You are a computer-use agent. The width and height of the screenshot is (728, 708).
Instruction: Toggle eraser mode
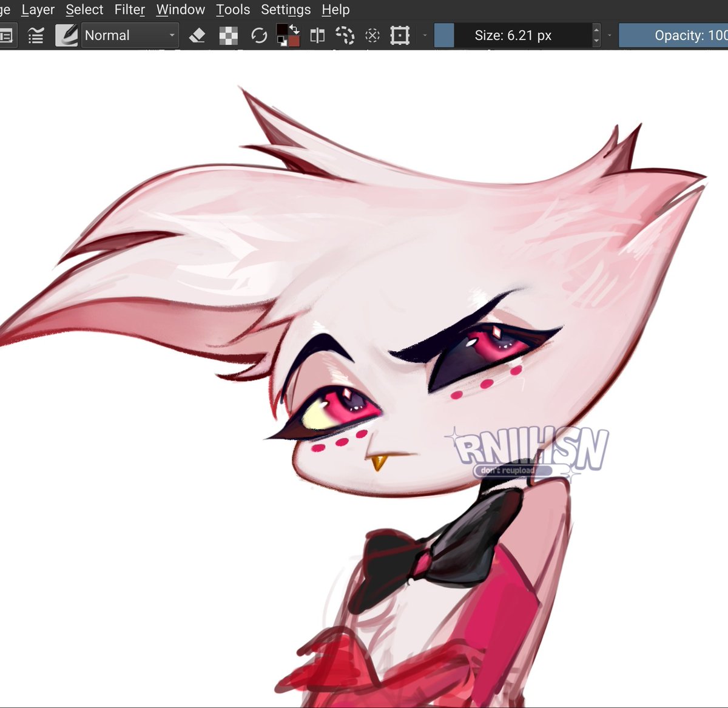click(x=197, y=36)
